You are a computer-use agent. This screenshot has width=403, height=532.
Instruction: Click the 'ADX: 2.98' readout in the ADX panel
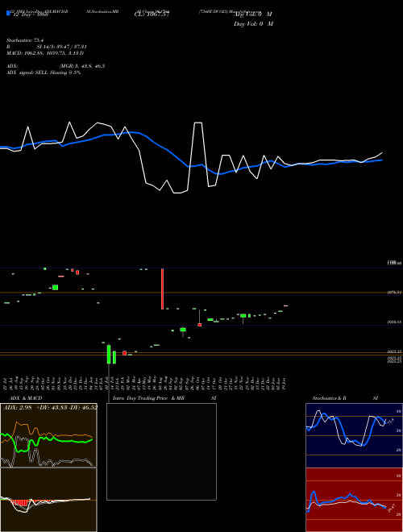[x=17, y=407]
